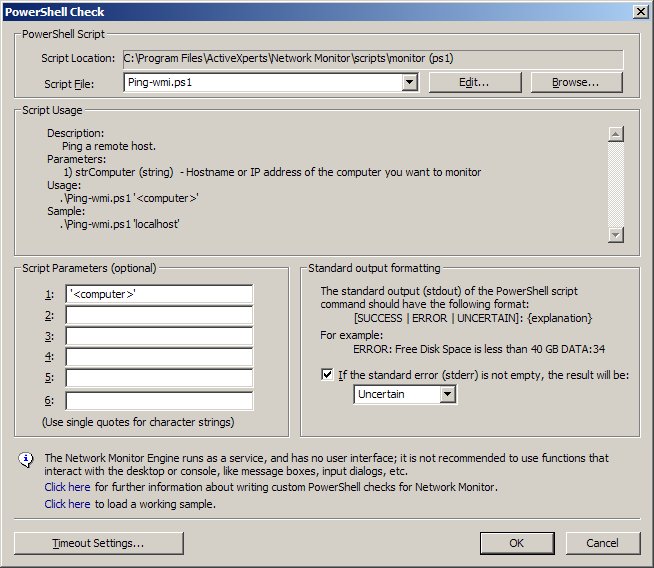Click here link for writing custom PowerShell checks

[x=67, y=487]
